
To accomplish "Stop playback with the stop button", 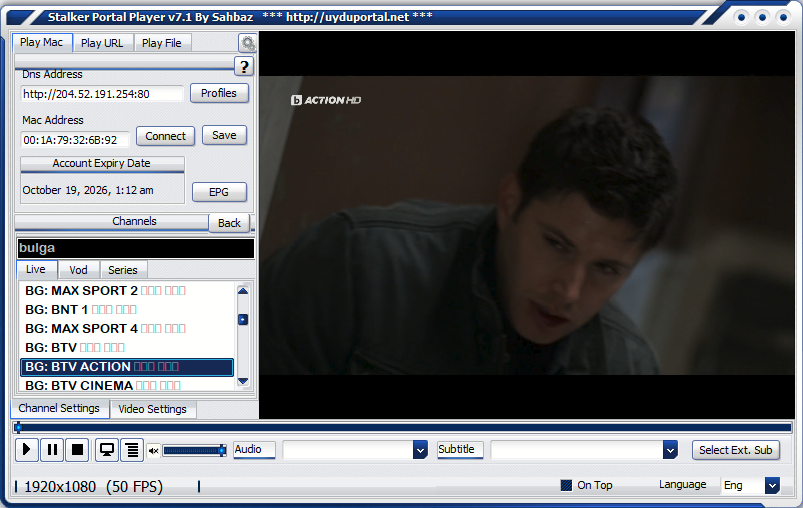I will 77,450.
